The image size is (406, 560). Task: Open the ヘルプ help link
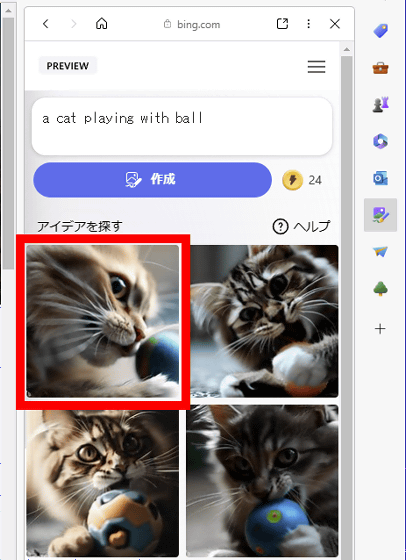pos(301,226)
